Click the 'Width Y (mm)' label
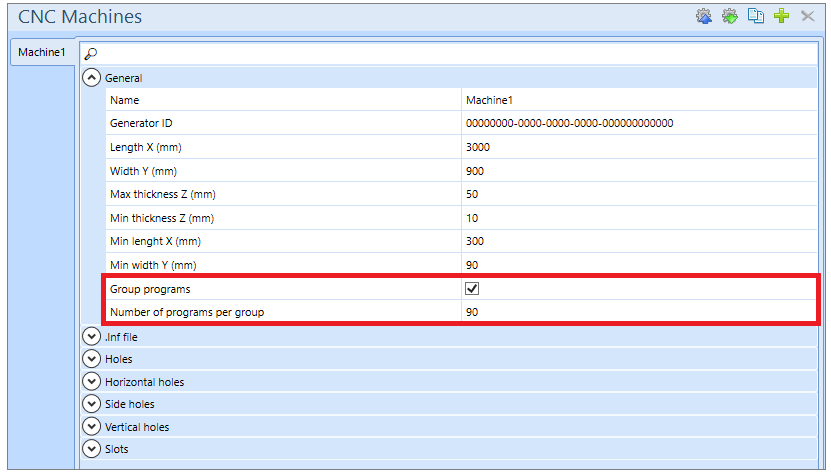This screenshot has width=831, height=475. click(x=144, y=171)
